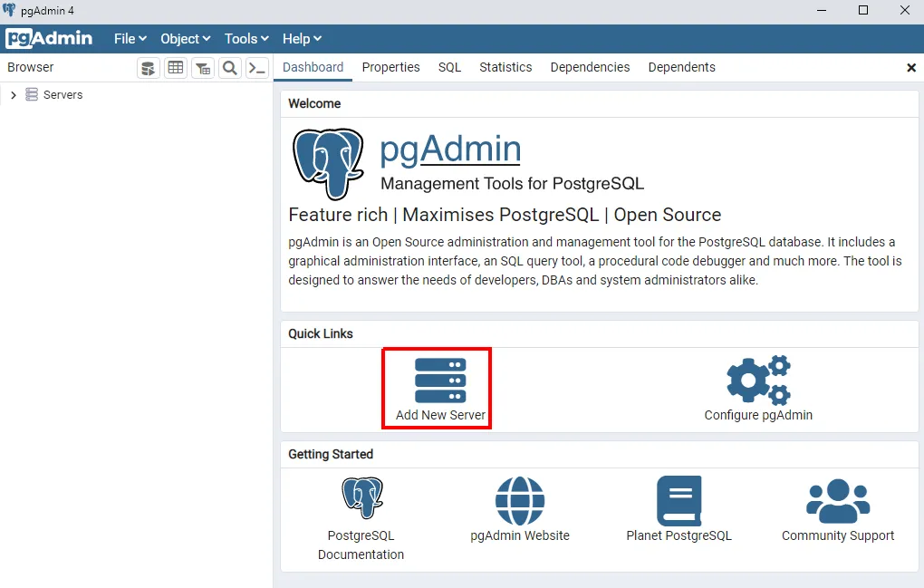The height and width of the screenshot is (588, 924).
Task: Click the pgAdmin 4 title bar app icon
Action: pos(9,10)
